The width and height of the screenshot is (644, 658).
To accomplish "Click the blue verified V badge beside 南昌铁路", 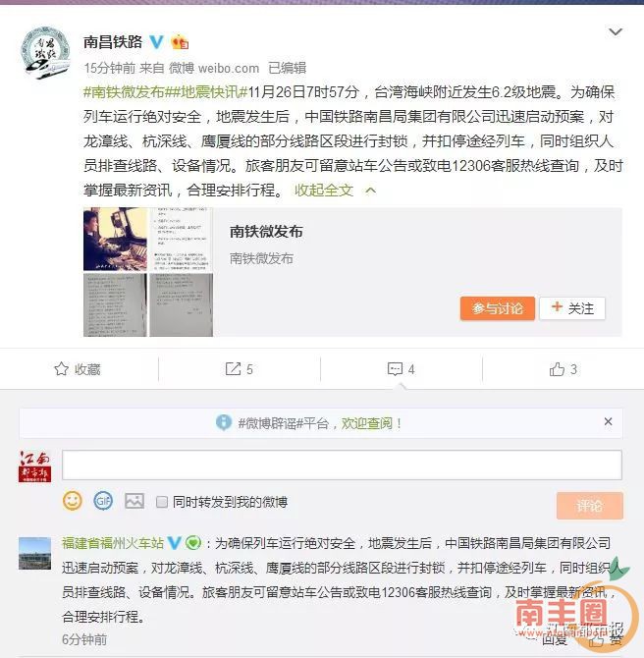I will [x=157, y=42].
